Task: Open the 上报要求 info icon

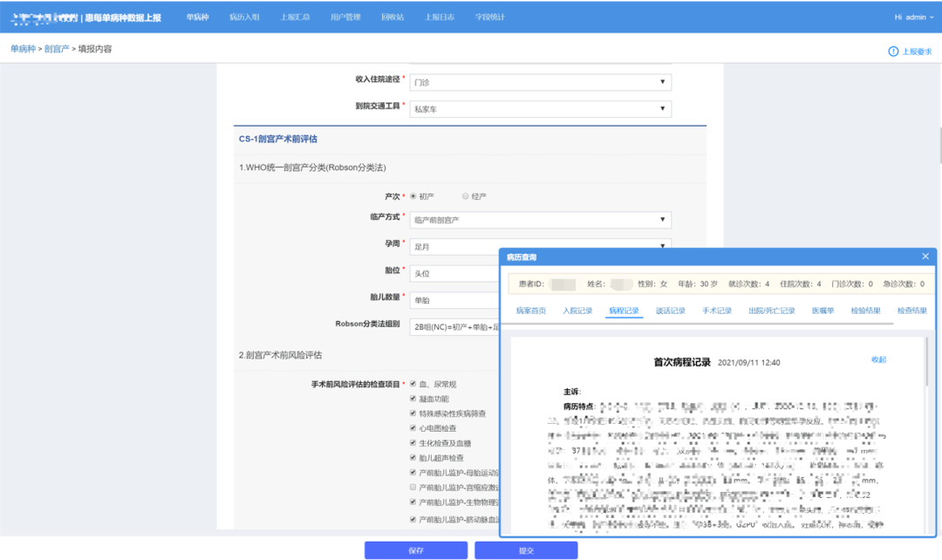Action: [x=893, y=51]
